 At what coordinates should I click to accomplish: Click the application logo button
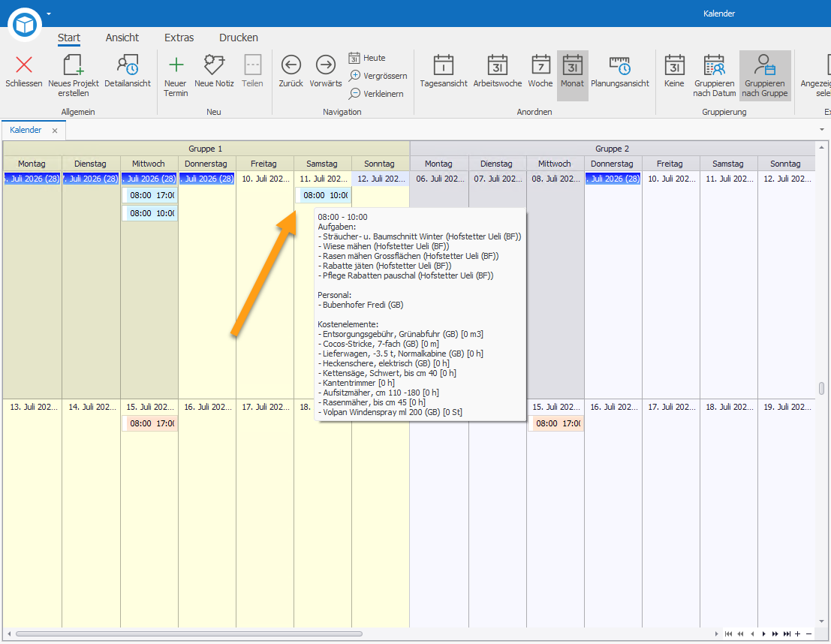click(x=24, y=24)
